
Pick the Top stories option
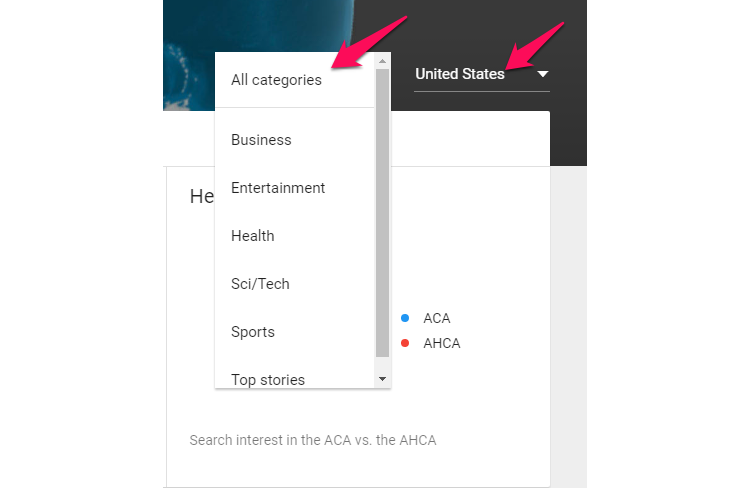point(268,379)
